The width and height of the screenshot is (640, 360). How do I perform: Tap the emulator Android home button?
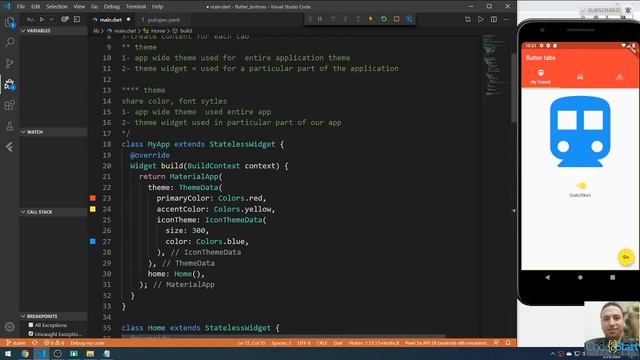[x=580, y=277]
